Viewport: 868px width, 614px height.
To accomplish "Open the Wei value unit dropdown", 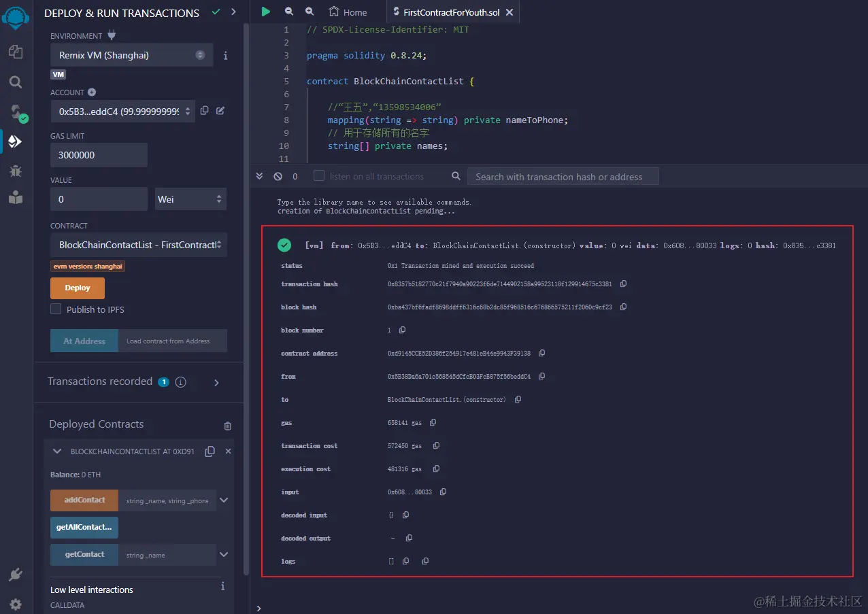I will click(190, 199).
